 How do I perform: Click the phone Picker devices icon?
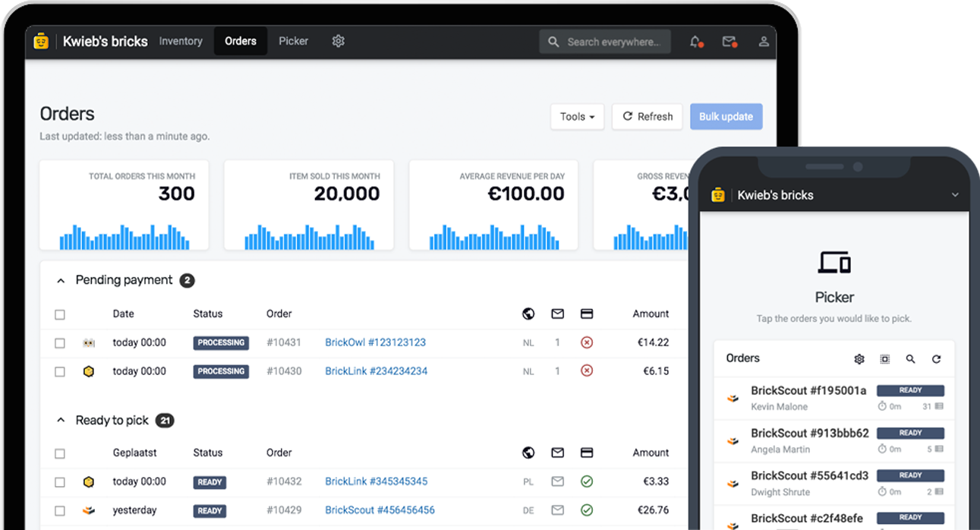tap(834, 263)
